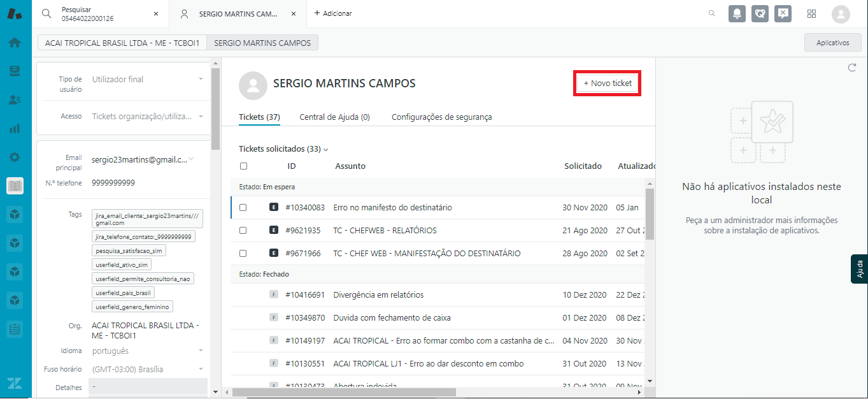
Task: Open the agent profile avatar menu
Action: tap(841, 14)
